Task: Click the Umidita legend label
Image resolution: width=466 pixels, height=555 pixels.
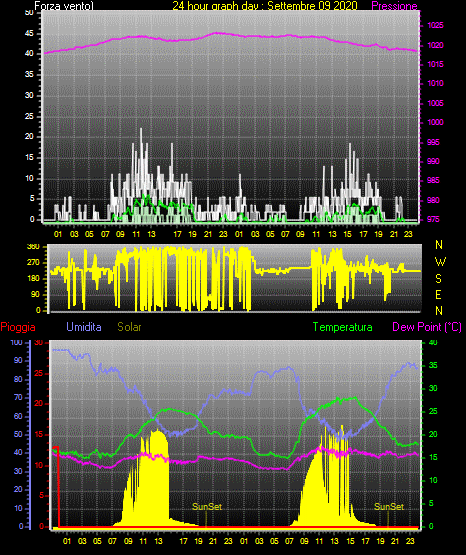Action: (84, 327)
